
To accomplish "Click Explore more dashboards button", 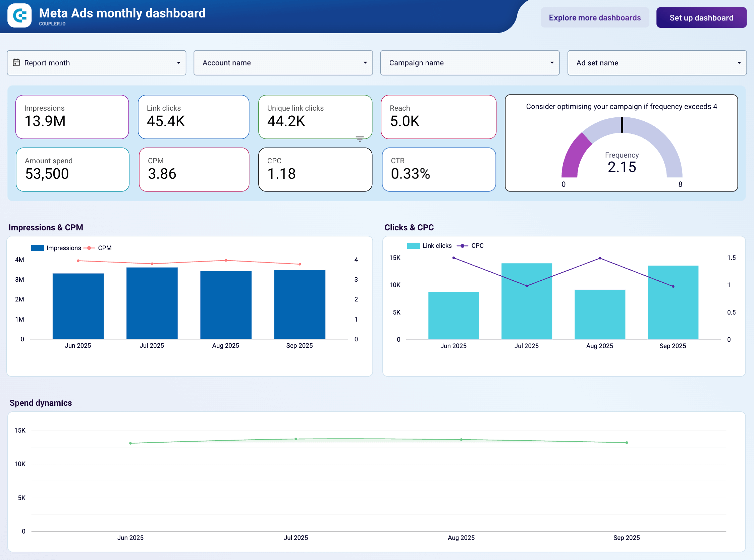I will click(594, 18).
